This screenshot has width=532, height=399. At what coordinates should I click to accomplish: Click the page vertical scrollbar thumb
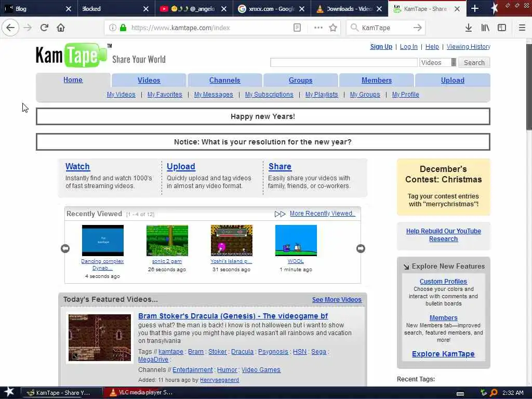tap(528, 87)
